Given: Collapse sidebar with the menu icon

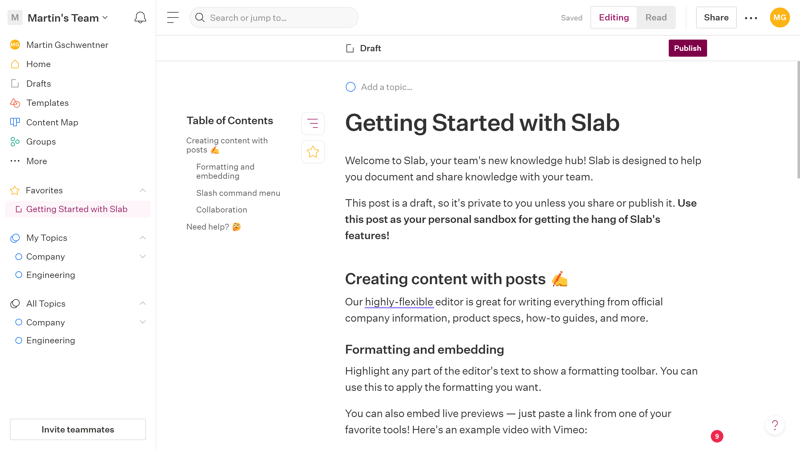Looking at the screenshot, I should click(x=173, y=18).
